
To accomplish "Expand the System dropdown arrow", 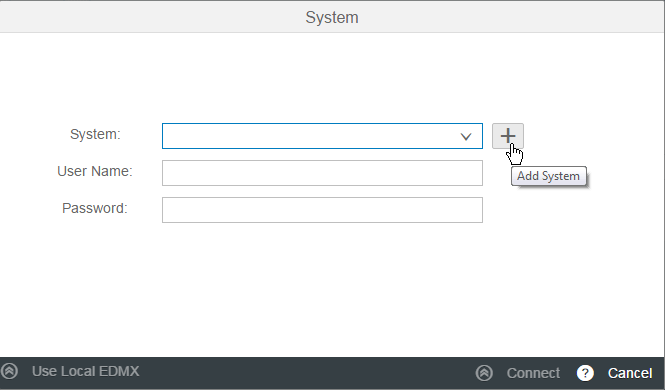I will pos(466,136).
